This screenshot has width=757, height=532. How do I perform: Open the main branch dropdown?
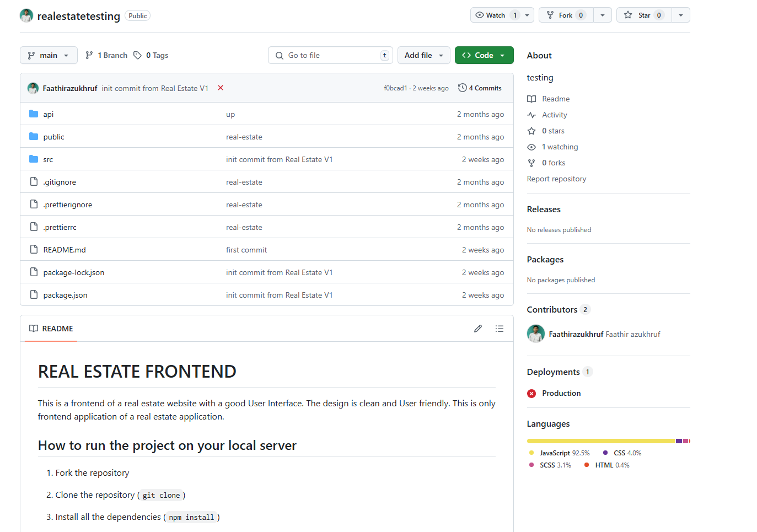pos(49,55)
